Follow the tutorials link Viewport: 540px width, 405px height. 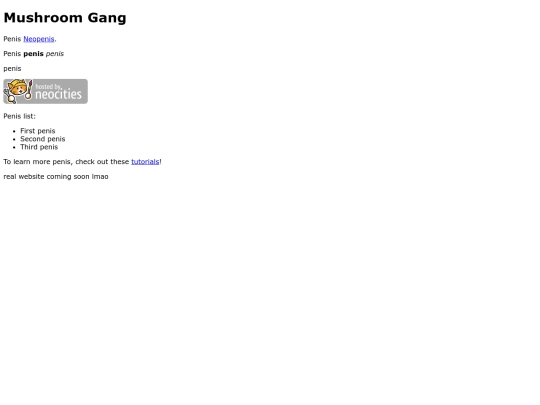click(145, 162)
